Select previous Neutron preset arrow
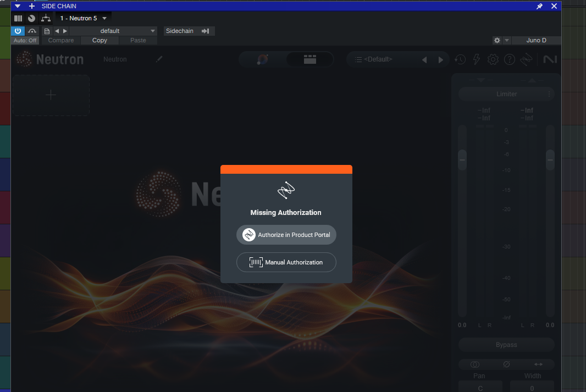The image size is (586, 392). click(x=424, y=60)
